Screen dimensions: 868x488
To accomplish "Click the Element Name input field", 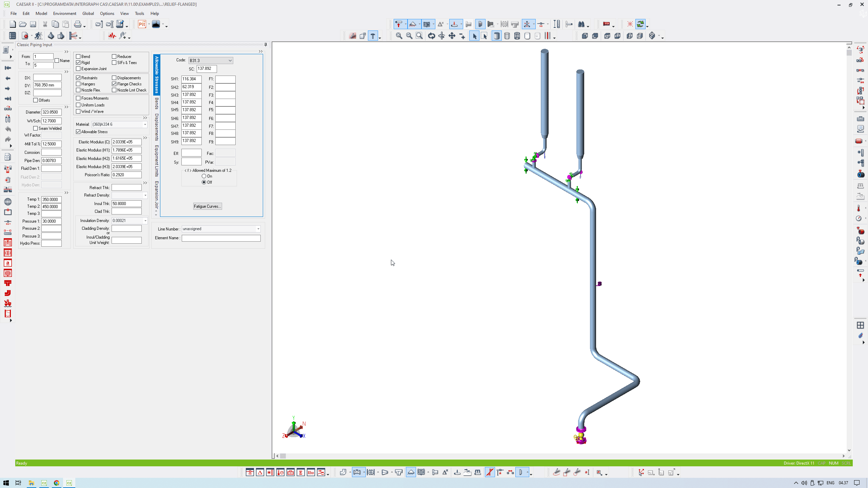I will pos(221,238).
